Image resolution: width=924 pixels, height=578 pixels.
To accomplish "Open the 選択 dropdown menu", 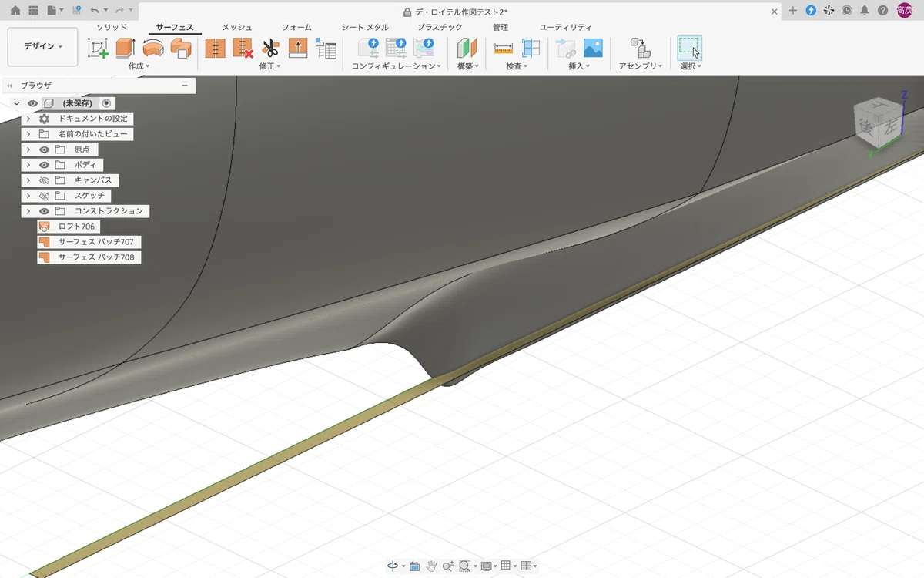I will (x=691, y=67).
